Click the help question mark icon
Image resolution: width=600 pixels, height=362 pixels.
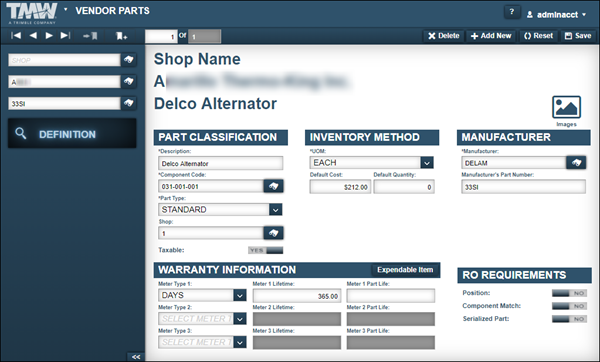click(512, 12)
